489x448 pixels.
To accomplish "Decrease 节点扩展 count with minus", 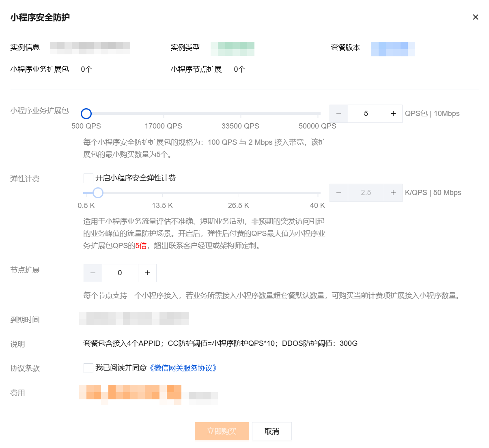I will coord(93,273).
